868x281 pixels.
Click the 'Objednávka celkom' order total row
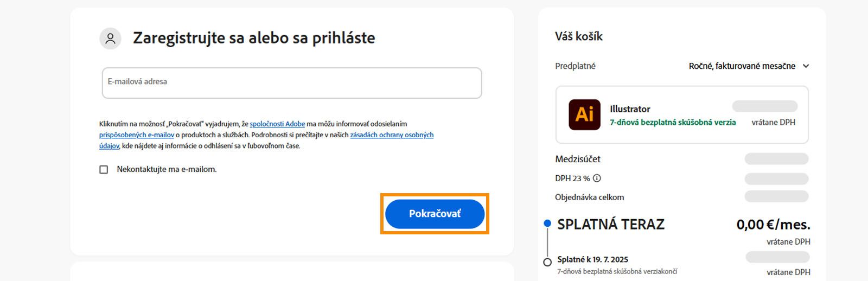[x=589, y=197]
